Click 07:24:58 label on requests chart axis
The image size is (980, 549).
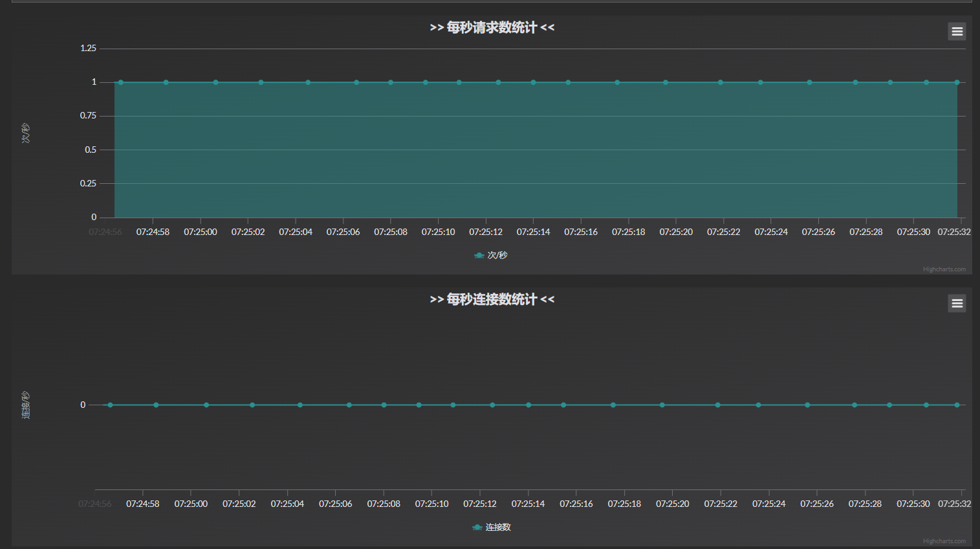(153, 232)
